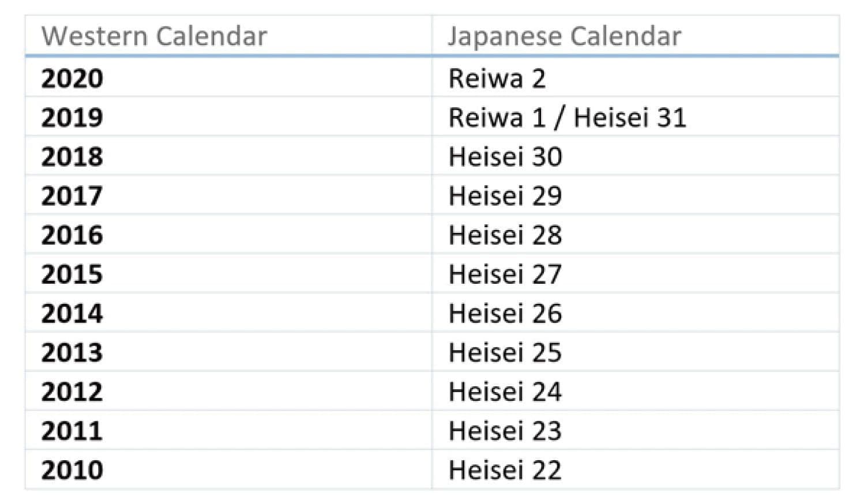
Task: Click the 2010 year cell
Action: 72,471
